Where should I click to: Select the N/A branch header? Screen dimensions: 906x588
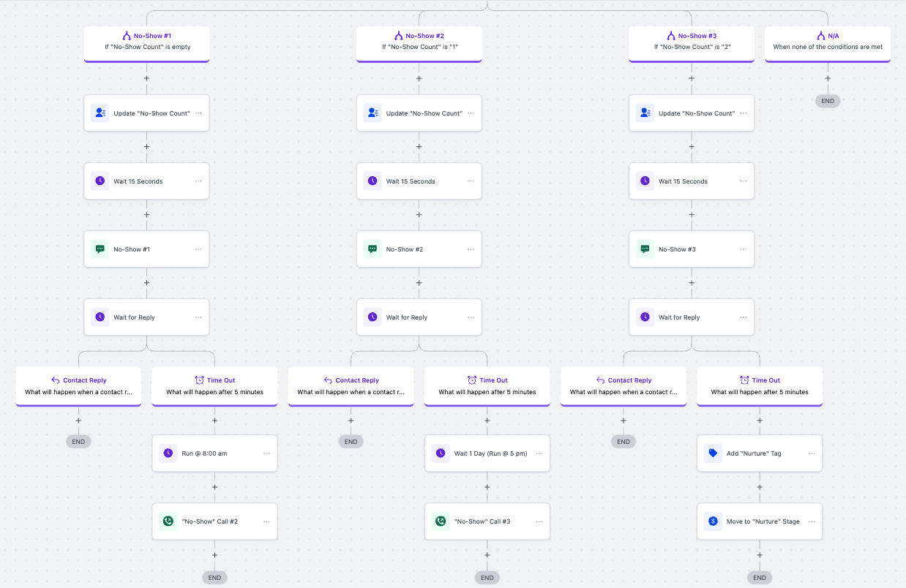(x=828, y=42)
